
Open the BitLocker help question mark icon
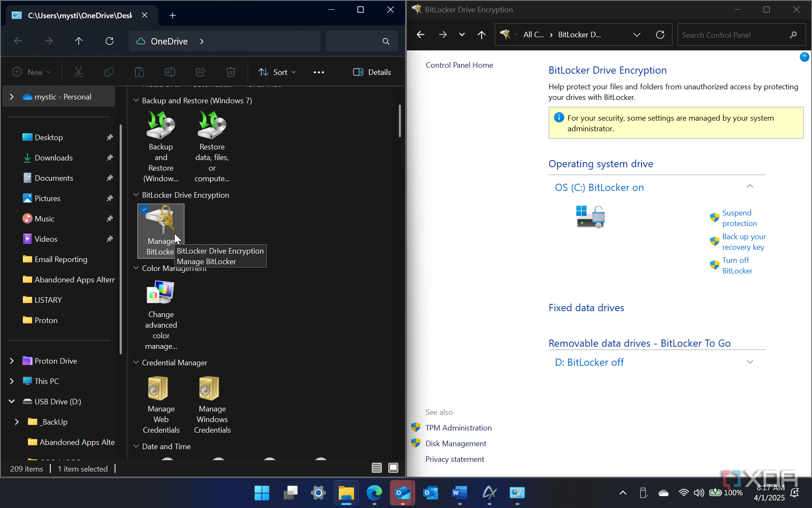[804, 57]
